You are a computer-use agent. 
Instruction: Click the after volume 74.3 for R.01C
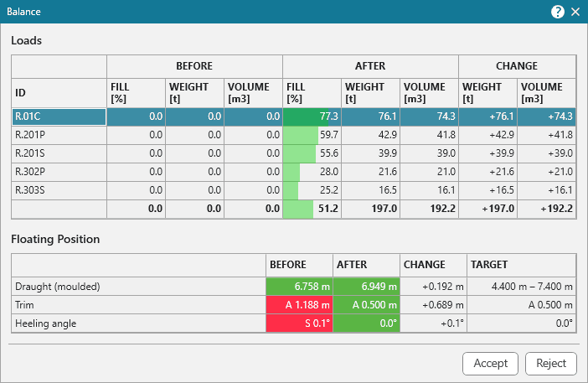click(429, 116)
